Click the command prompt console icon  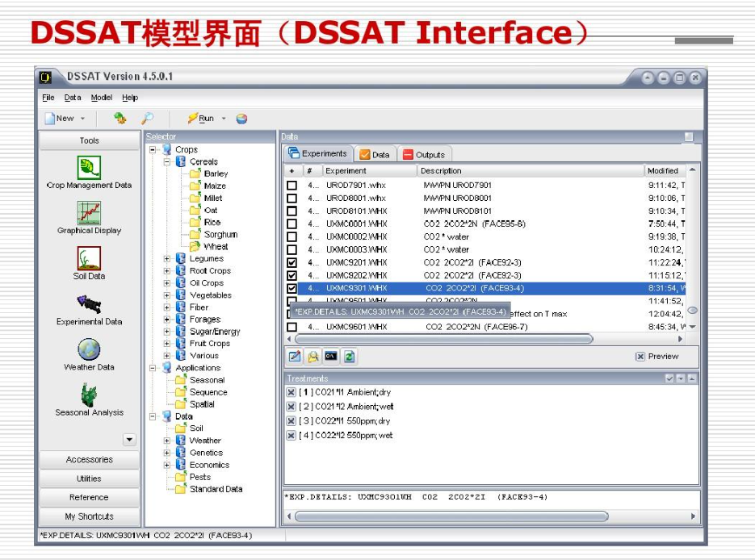(x=331, y=356)
